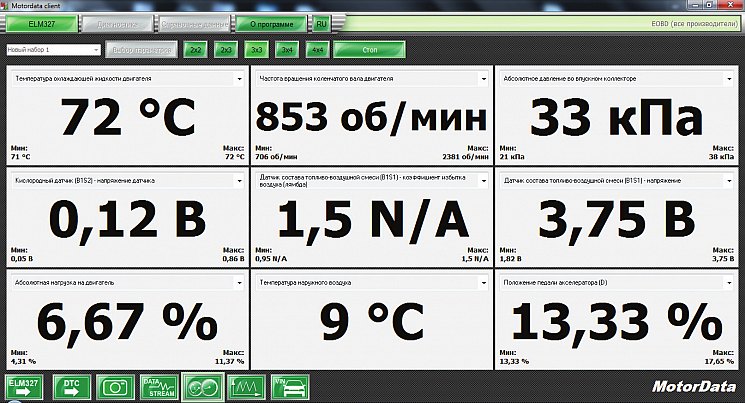Expand intake manifold absolute pressure dropdown
Viewport: 745px width, 403px height.
(x=729, y=79)
